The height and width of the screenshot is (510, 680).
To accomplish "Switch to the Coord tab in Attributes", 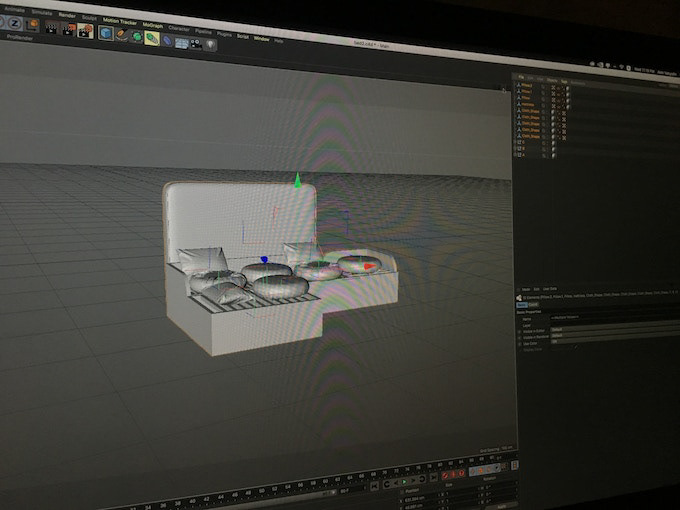I will pos(533,304).
